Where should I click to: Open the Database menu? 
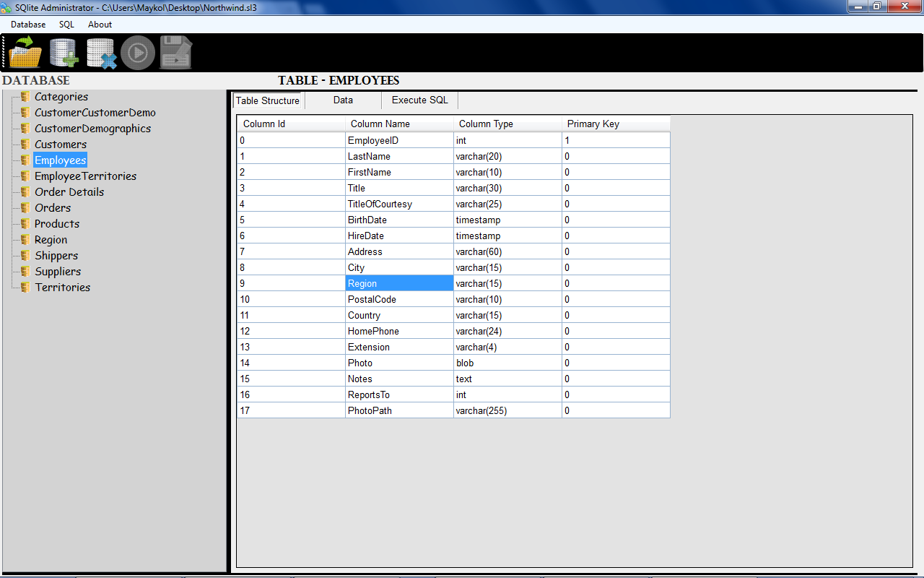click(x=28, y=24)
